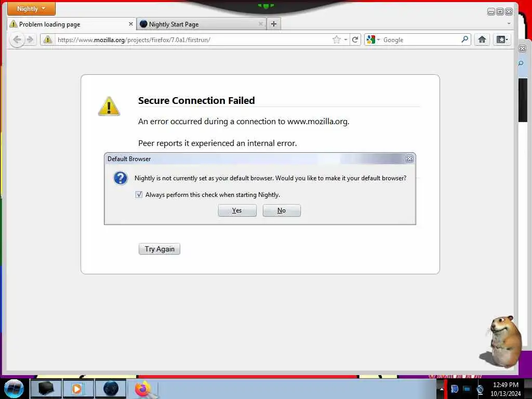Viewport: 532px width, 399px height.
Task: Open the Bookmarks menu button
Action: click(502, 39)
